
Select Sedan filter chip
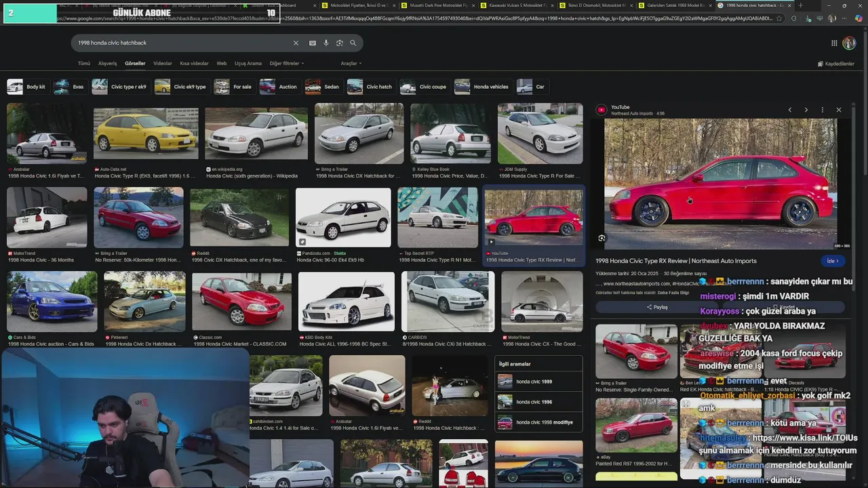pyautogui.click(x=323, y=87)
